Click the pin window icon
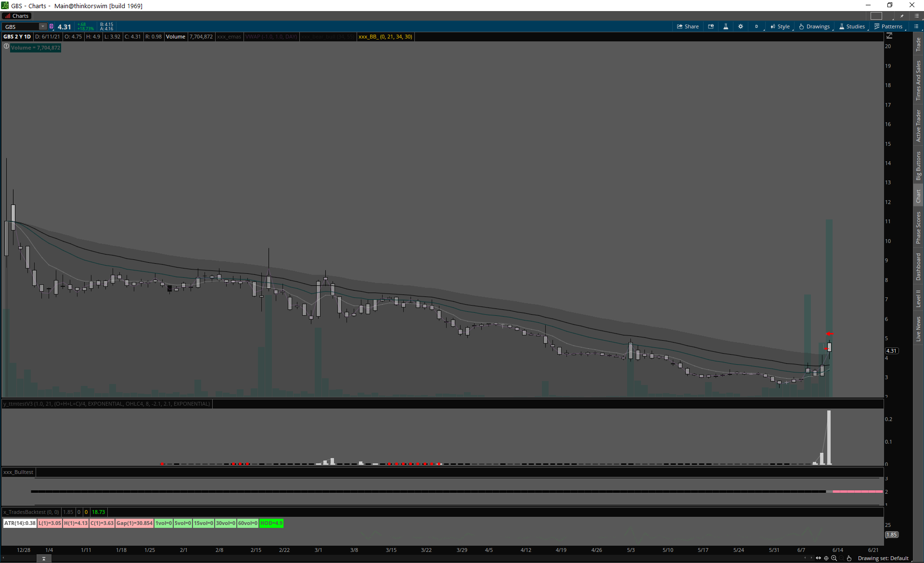 pyautogui.click(x=902, y=16)
